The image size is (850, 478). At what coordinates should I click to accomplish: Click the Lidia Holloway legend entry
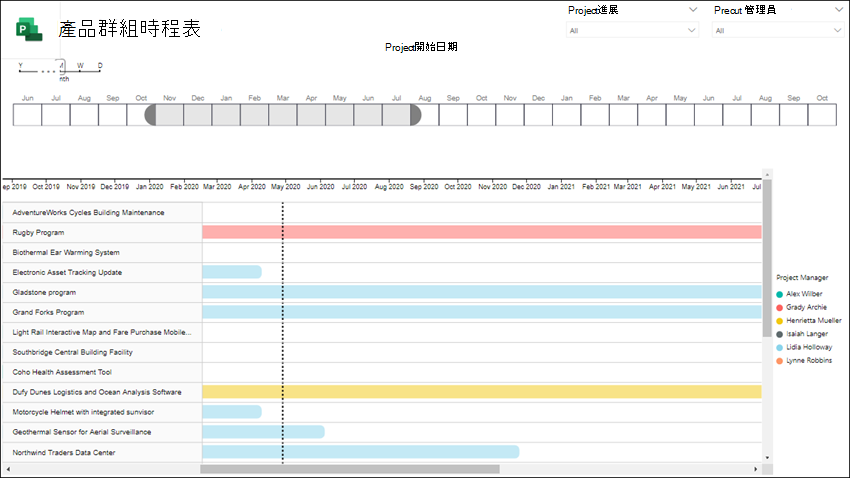click(x=804, y=347)
